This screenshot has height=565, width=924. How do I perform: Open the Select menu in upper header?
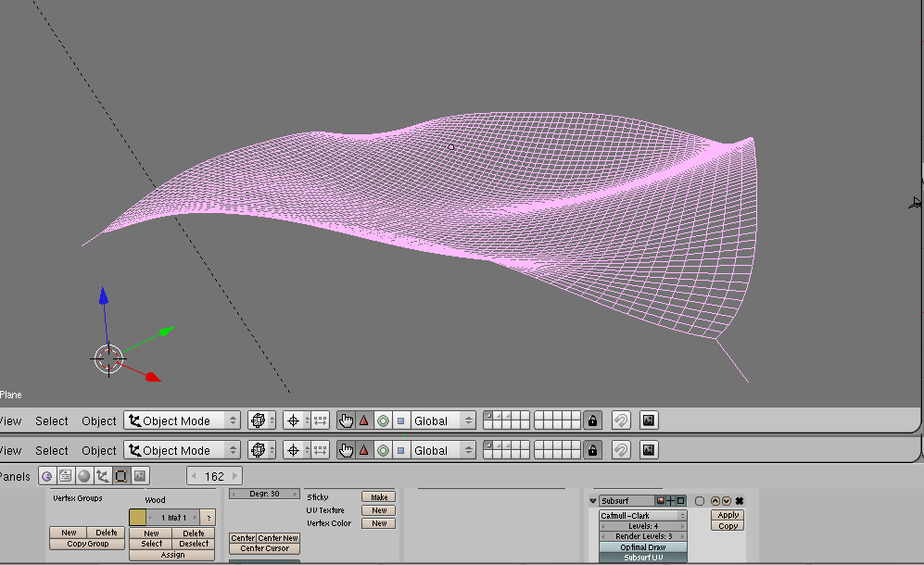click(x=52, y=421)
